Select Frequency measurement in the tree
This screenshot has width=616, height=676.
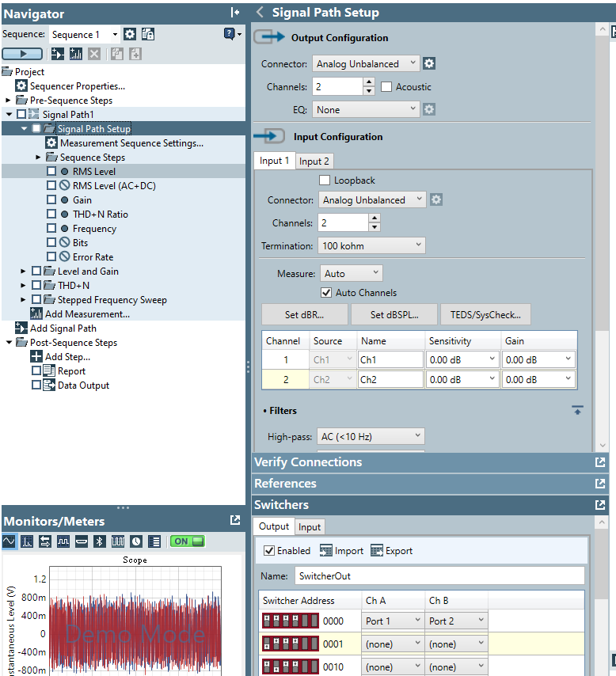(x=94, y=229)
